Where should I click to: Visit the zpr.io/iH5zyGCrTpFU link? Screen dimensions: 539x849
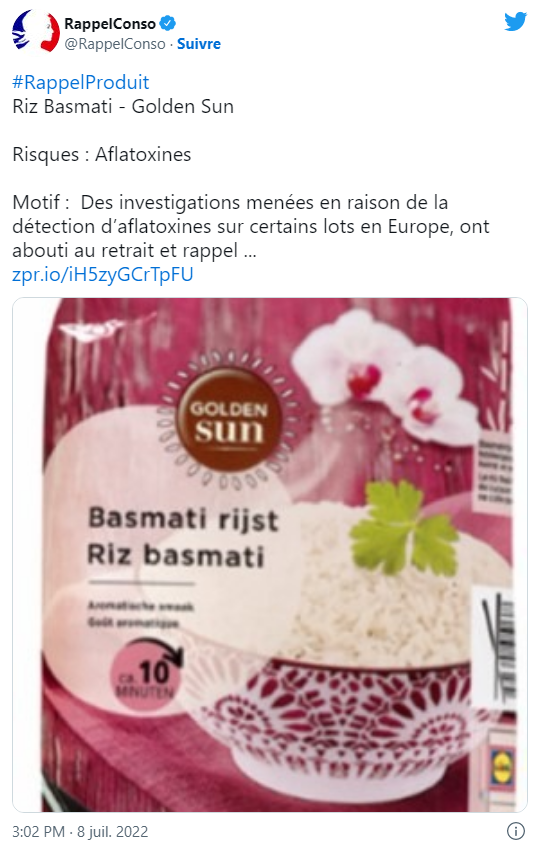pyautogui.click(x=102, y=274)
